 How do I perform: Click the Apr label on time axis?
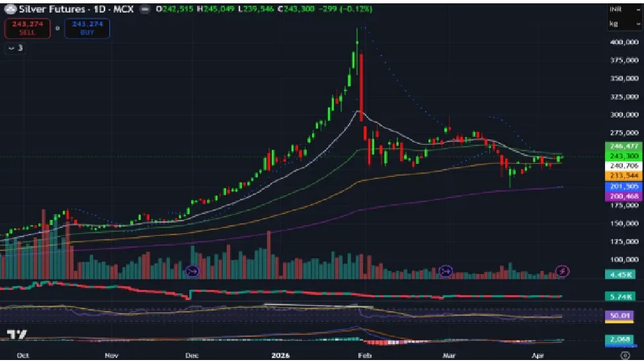click(x=538, y=355)
